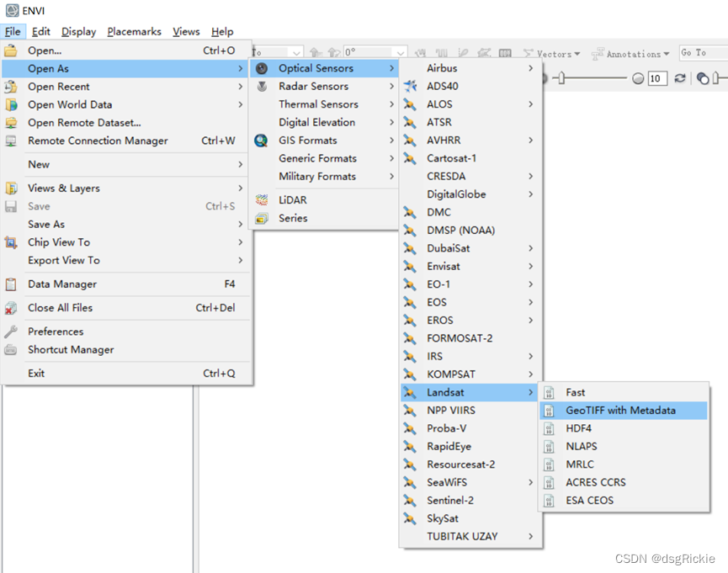Open the rotation angle 0° dropdown
This screenshot has width=728, height=573.
click(401, 52)
